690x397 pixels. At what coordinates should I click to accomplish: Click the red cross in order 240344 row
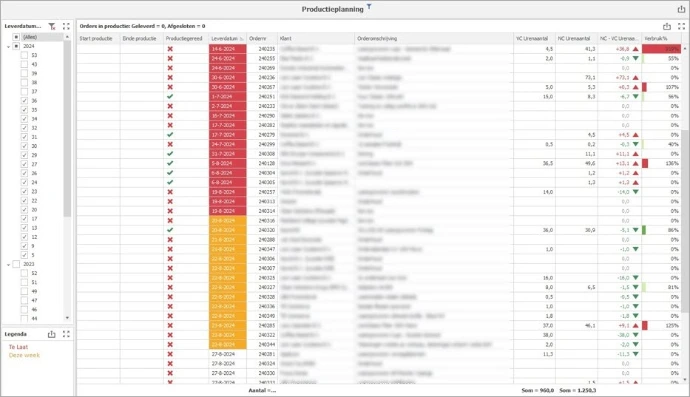[x=170, y=345]
